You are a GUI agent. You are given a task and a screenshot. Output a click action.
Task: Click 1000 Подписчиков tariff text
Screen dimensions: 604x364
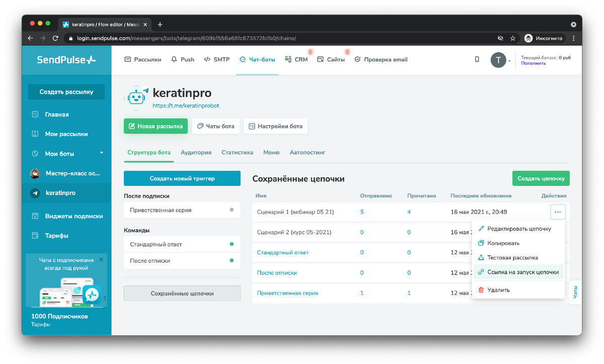pyautogui.click(x=59, y=316)
